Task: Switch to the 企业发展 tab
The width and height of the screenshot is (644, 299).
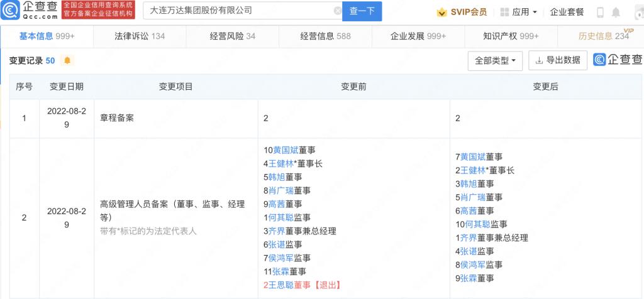Action: [418, 36]
